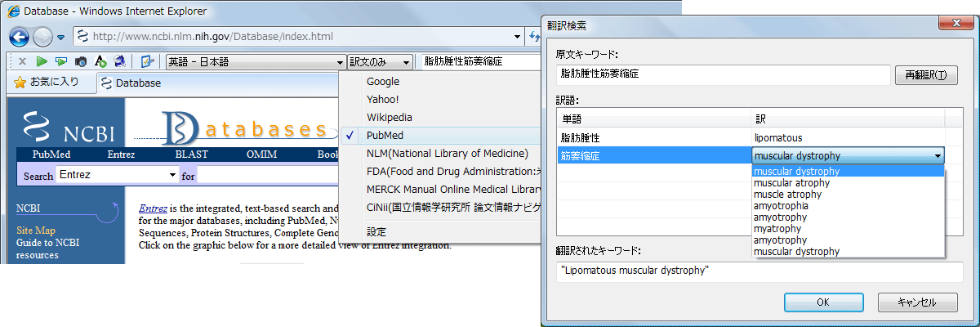The height and width of the screenshot is (327, 980).
Task: Open the 訳文のみ display mode dropdown
Action: coord(380,61)
